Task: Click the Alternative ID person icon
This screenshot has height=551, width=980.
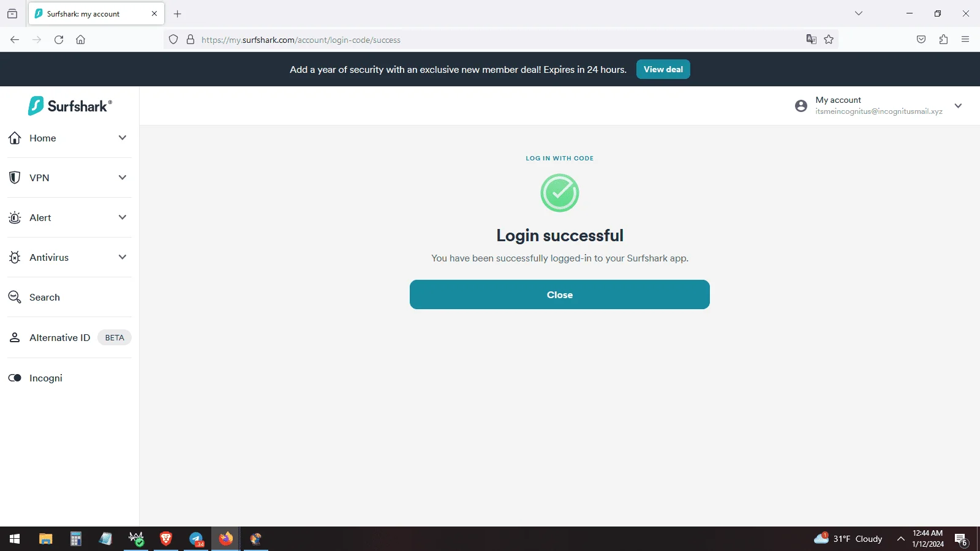Action: [x=15, y=337]
